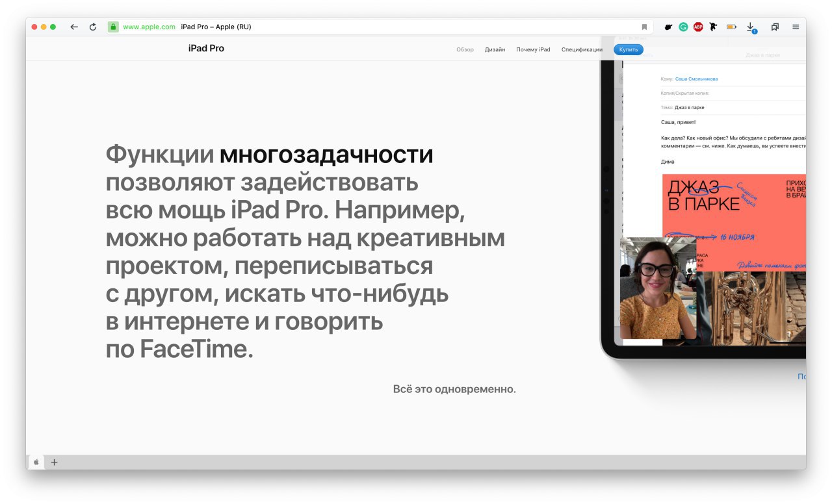Screen dimensions: 832x504
Task: Reload the page with the refresh icon
Action: pyautogui.click(x=93, y=27)
